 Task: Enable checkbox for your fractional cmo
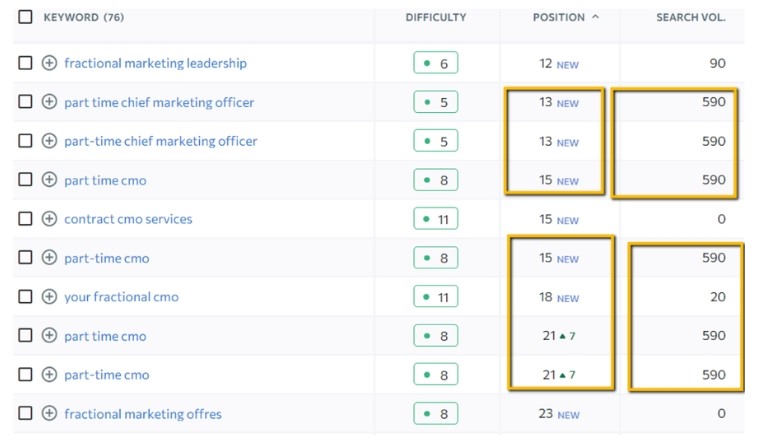(25, 297)
